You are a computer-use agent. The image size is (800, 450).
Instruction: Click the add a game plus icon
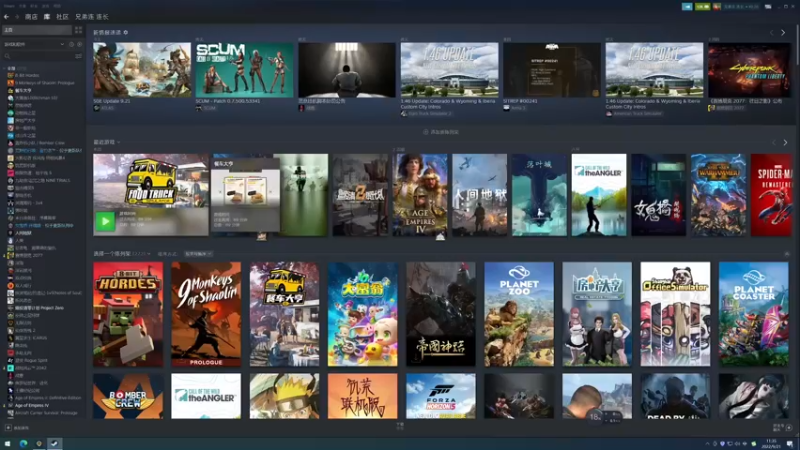[x=8, y=428]
